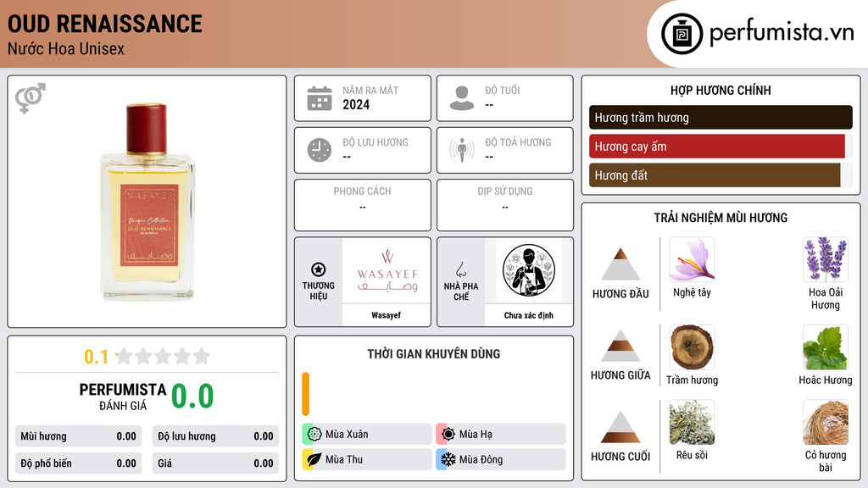Image resolution: width=868 pixels, height=488 pixels.
Task: Select the Mùa Xuân season tag
Action: tap(367, 435)
